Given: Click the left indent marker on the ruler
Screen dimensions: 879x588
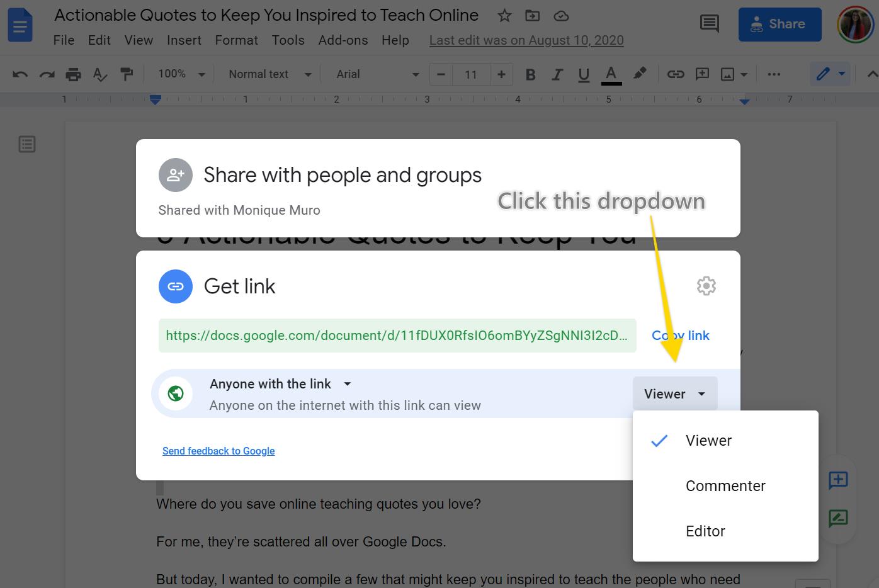Looking at the screenshot, I should click(x=156, y=99).
